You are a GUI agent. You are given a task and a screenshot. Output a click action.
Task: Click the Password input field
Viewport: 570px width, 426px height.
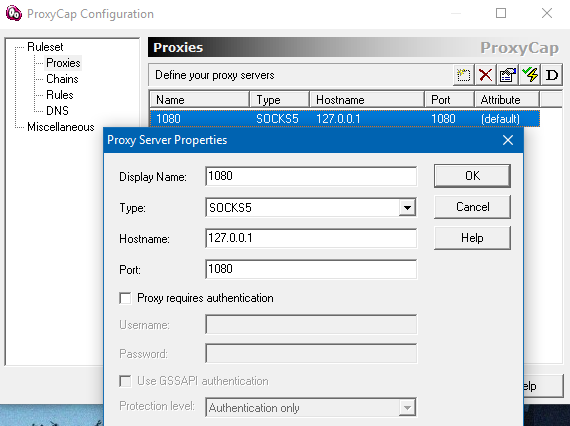pos(311,353)
